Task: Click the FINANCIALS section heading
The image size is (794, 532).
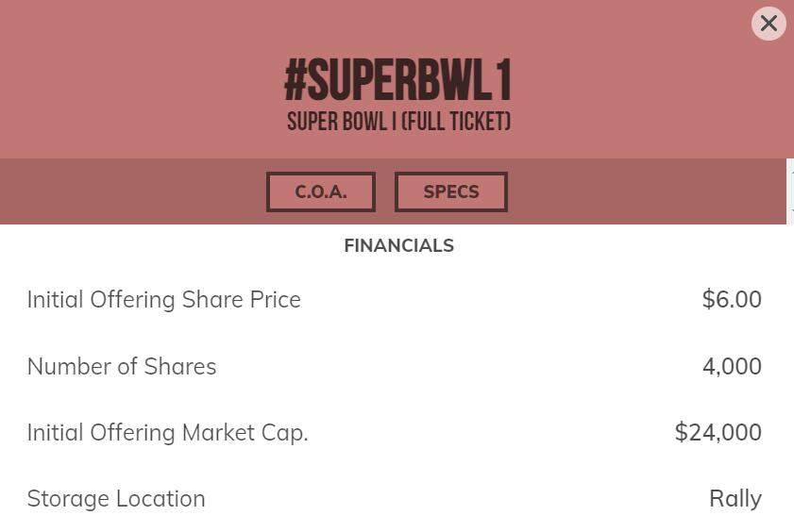Action: click(398, 245)
